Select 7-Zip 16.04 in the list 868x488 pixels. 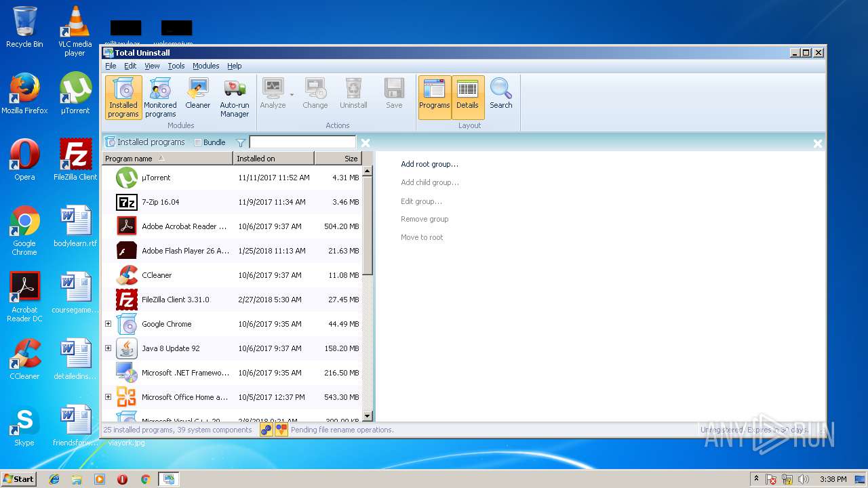232,202
